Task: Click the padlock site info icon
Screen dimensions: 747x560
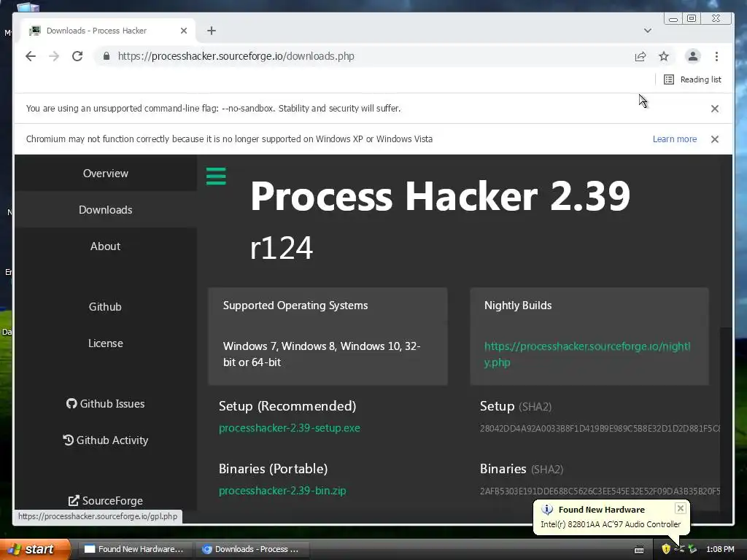Action: point(107,56)
